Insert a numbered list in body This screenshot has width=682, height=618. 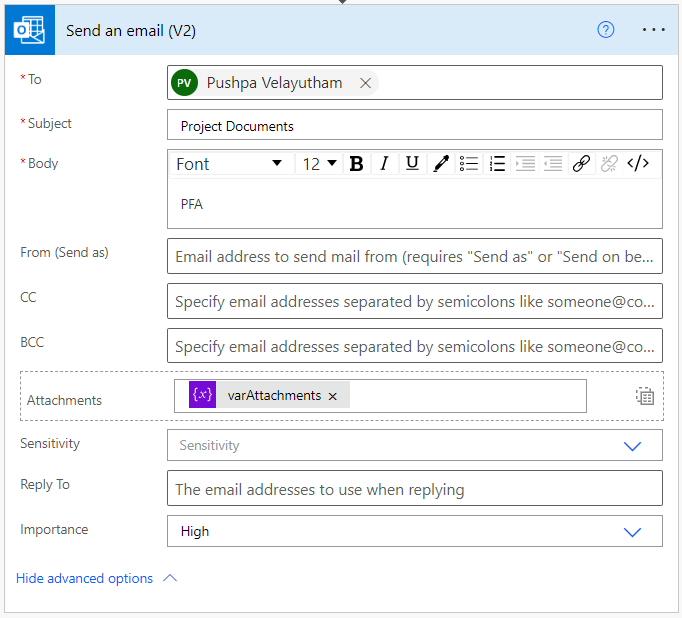497,164
